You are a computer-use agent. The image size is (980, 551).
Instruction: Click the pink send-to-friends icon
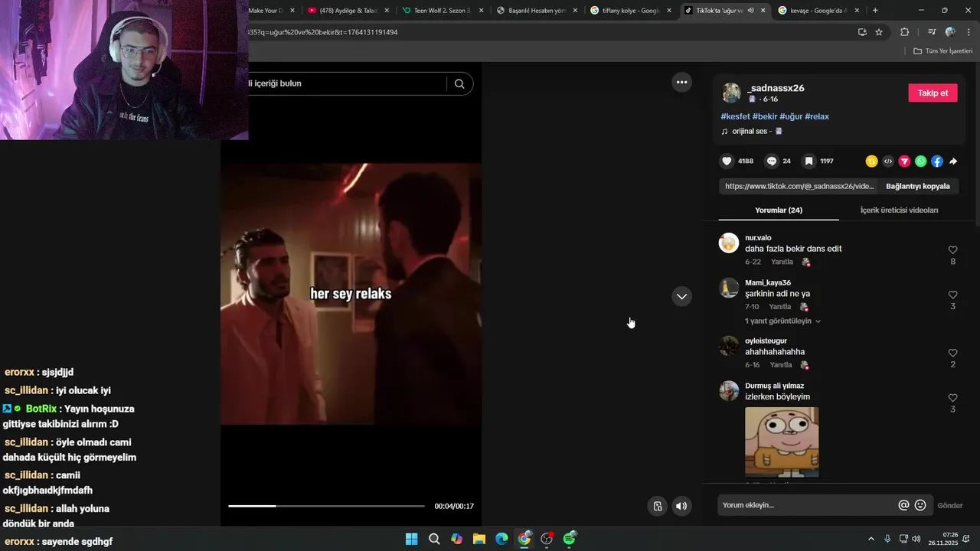point(904,161)
